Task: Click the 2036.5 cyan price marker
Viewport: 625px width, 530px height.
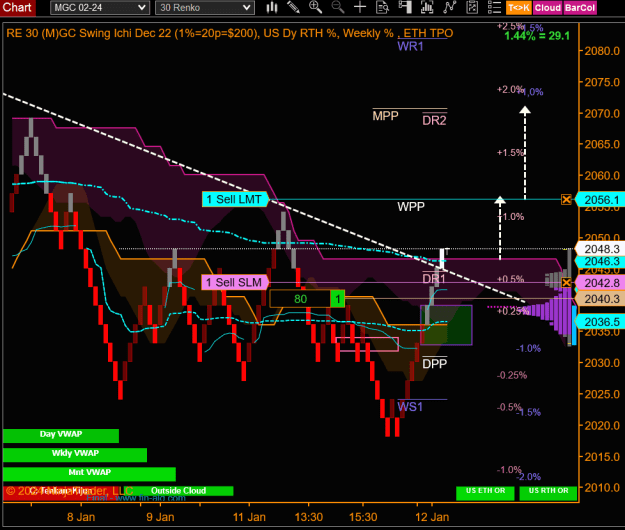Action: click(601, 322)
